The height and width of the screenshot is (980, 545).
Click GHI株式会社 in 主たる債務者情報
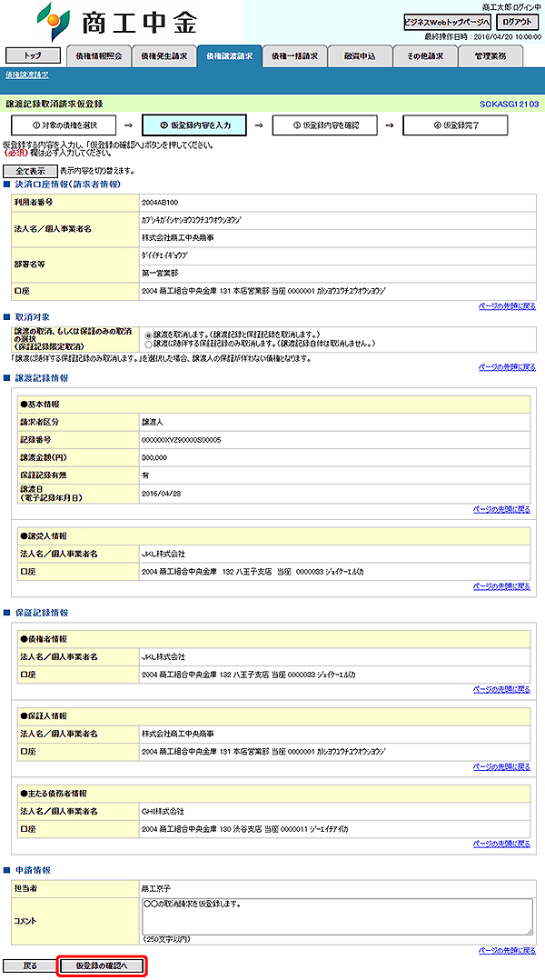pos(163,811)
